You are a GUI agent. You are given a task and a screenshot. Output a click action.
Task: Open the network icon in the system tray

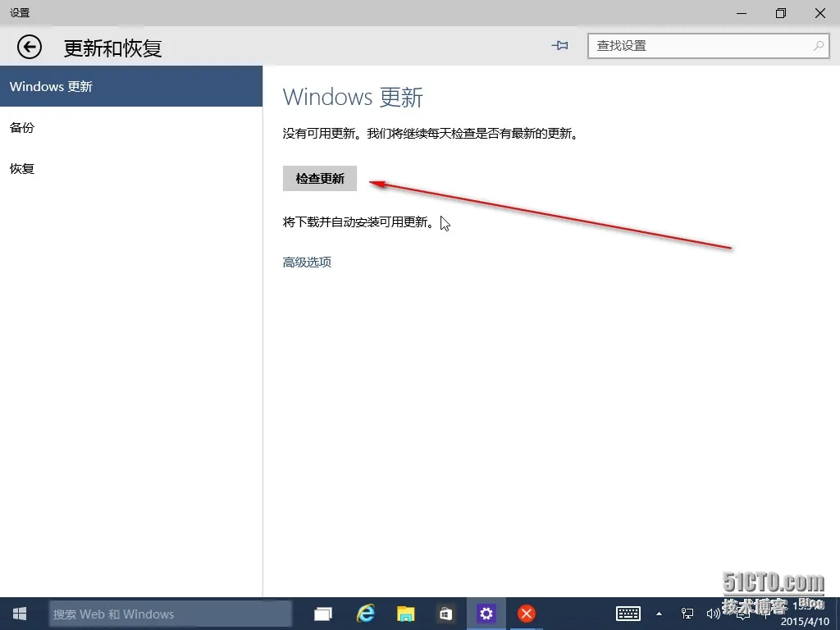coord(687,614)
